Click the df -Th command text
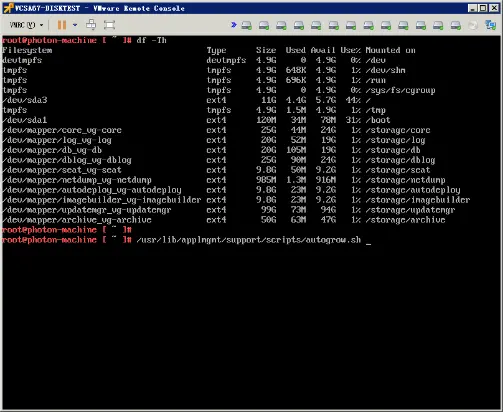This screenshot has height=412, width=503. click(151, 40)
